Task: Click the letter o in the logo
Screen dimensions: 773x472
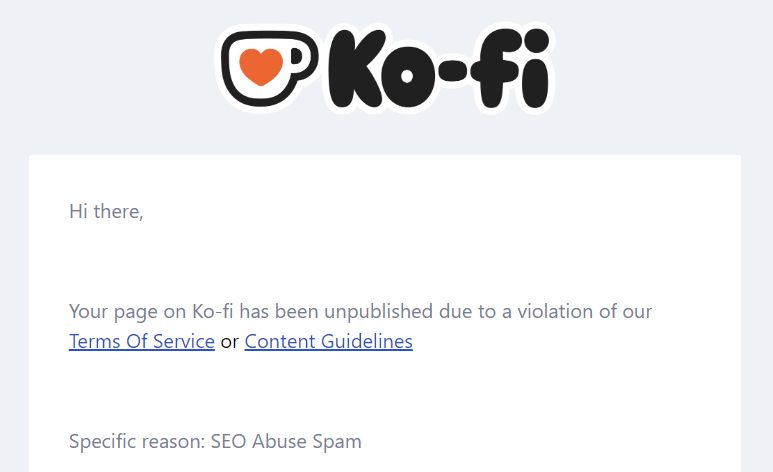Action: pyautogui.click(x=407, y=76)
